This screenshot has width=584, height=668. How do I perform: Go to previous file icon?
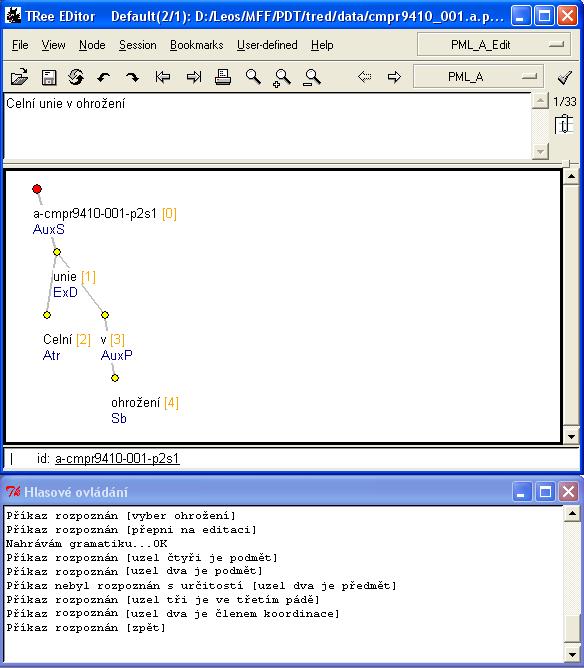[163, 77]
